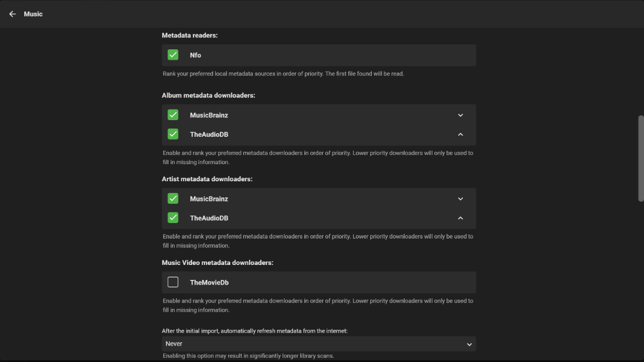
Task: Uncheck the Nfo metadata reader checkbox
Action: pyautogui.click(x=173, y=55)
